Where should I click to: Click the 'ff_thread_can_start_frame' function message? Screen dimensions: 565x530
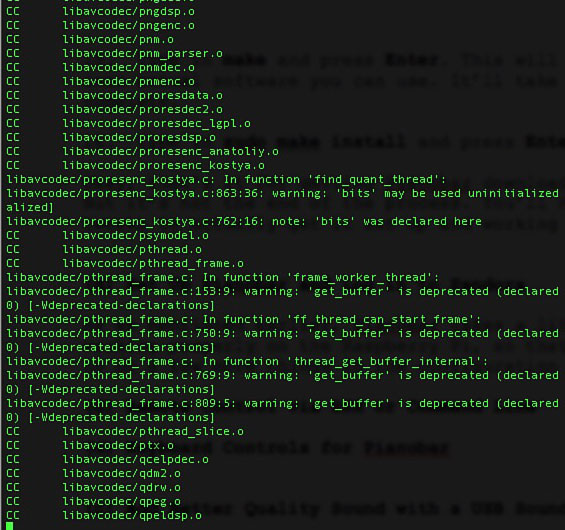(x=244, y=320)
